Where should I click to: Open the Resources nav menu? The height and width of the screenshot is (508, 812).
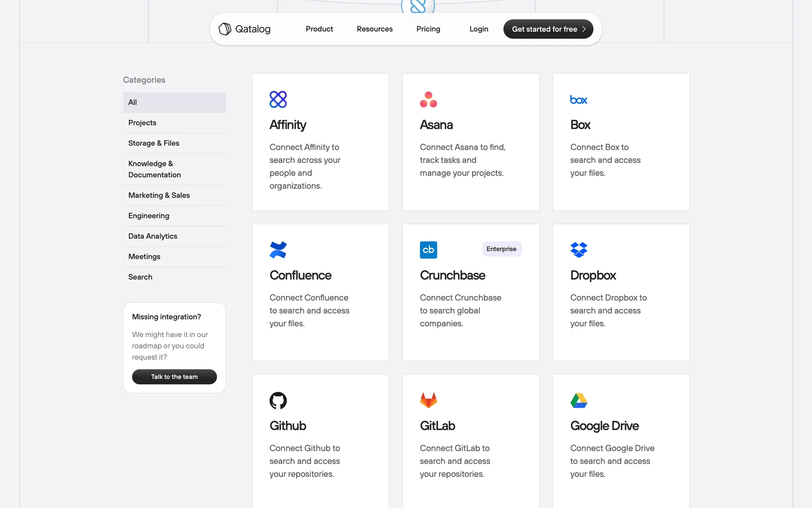[x=374, y=29]
